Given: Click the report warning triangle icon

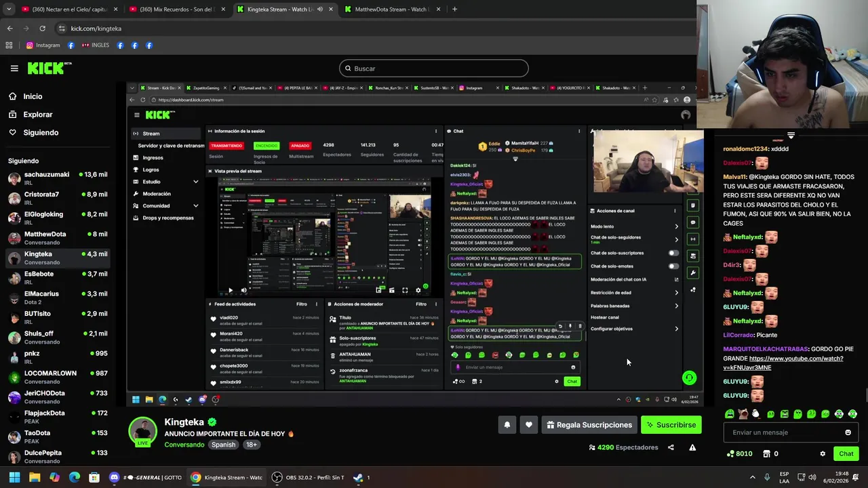Looking at the screenshot, I should pyautogui.click(x=692, y=447).
